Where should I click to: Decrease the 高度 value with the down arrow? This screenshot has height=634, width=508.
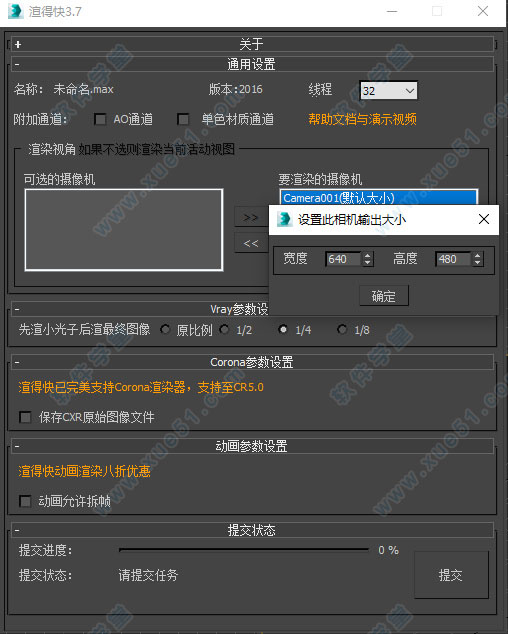click(478, 262)
